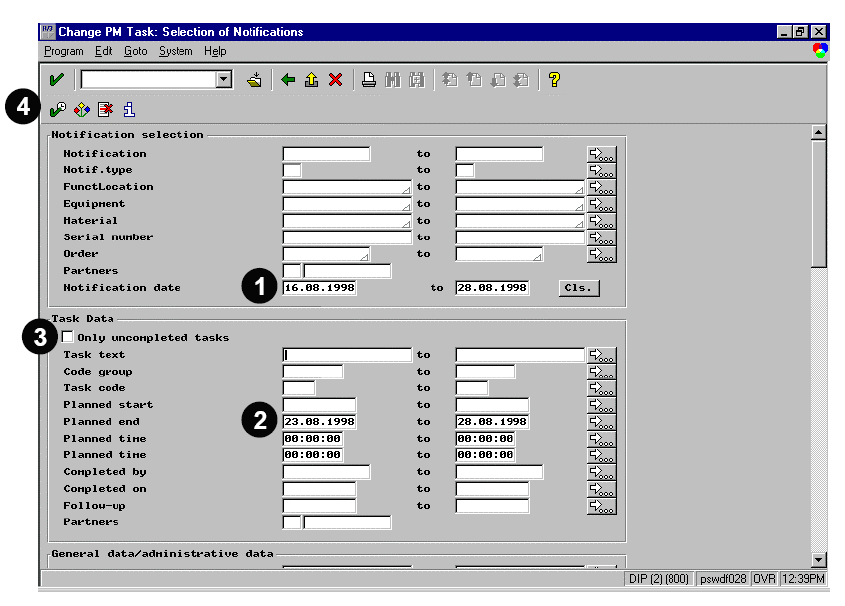Click status bar text pswdf028
845x606 pixels.
(723, 579)
